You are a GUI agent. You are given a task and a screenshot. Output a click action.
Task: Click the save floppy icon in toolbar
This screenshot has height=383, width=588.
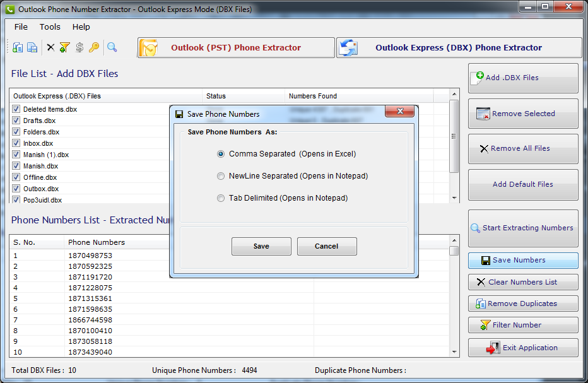tap(32, 47)
